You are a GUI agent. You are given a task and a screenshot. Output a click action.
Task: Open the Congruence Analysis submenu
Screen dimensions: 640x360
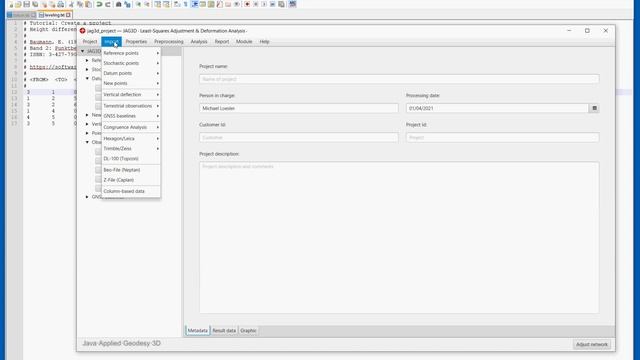[x=131, y=127]
